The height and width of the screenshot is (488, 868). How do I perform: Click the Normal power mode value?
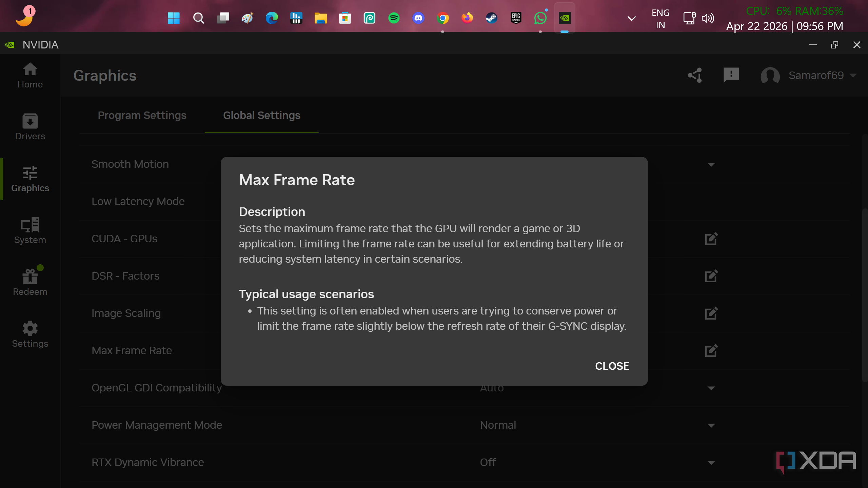tap(498, 425)
